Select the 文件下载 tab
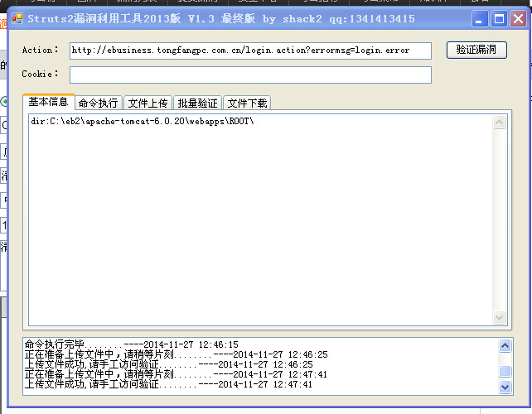Screen dimensions: 532x414 (x=247, y=103)
